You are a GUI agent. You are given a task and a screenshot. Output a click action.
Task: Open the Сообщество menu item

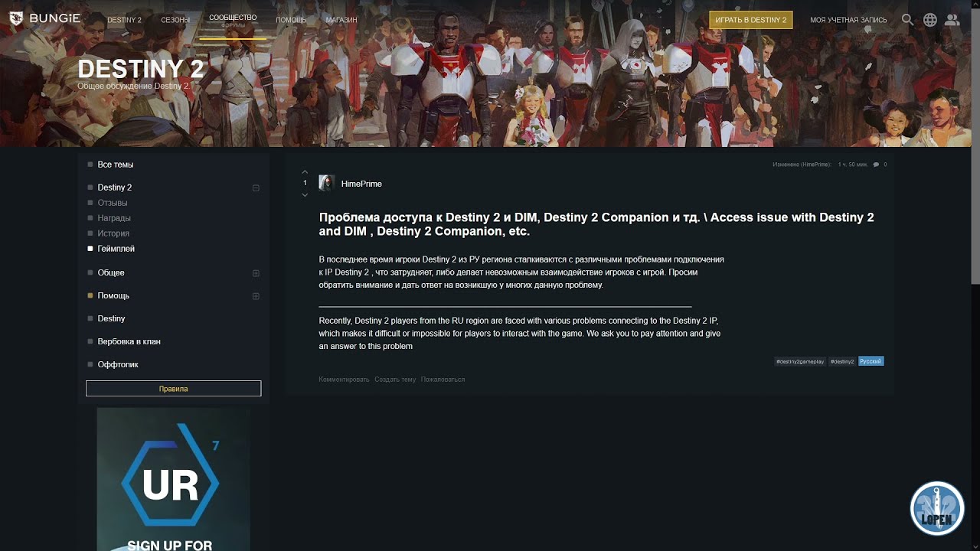pos(233,17)
